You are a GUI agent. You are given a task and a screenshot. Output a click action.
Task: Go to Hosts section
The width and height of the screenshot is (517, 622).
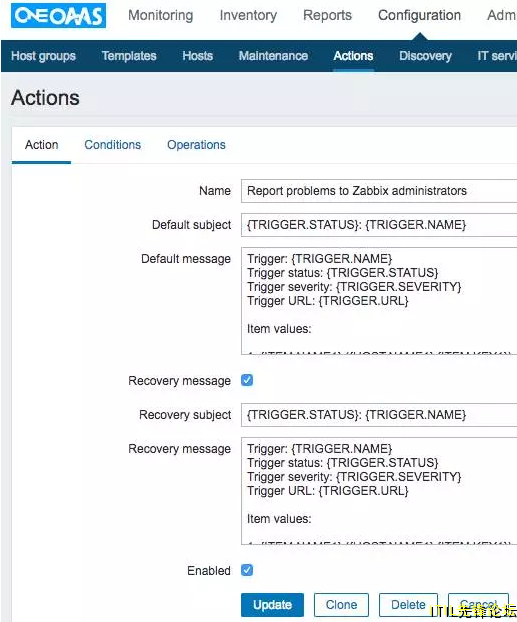tap(198, 56)
